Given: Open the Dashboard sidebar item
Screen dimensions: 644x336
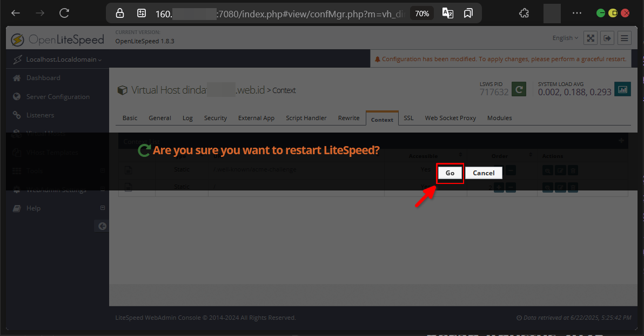Looking at the screenshot, I should [x=43, y=78].
